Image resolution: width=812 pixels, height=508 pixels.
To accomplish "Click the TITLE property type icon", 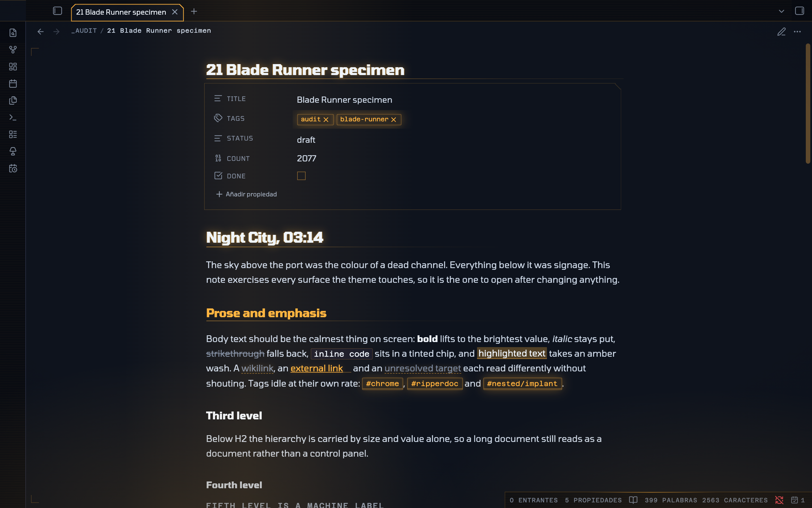I will pos(218,98).
